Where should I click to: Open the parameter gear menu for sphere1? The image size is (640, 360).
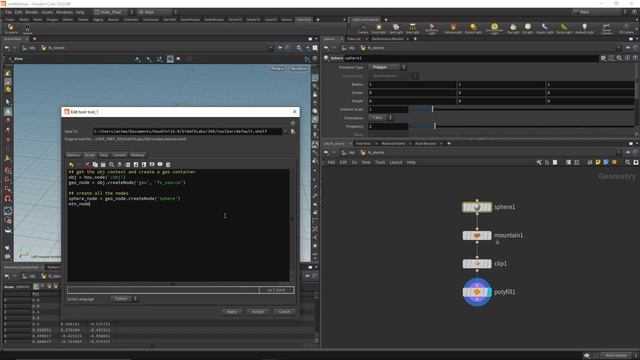603,58
